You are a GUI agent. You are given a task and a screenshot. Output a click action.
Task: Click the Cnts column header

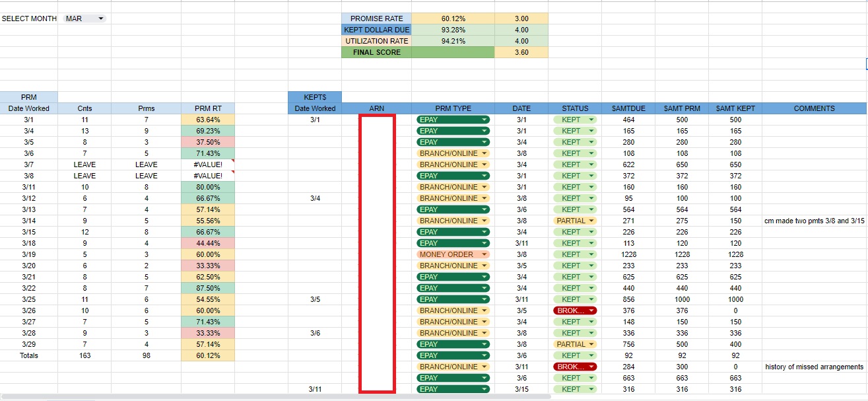tap(84, 108)
